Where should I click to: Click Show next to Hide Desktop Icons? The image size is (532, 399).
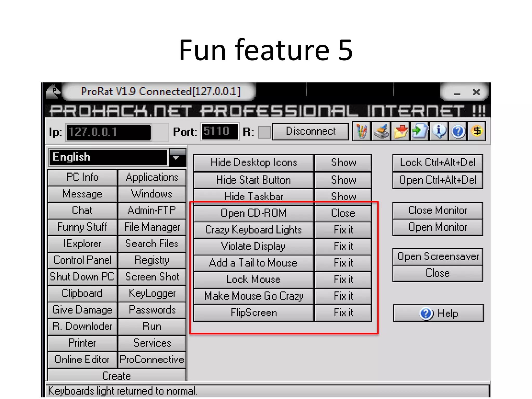pos(343,163)
